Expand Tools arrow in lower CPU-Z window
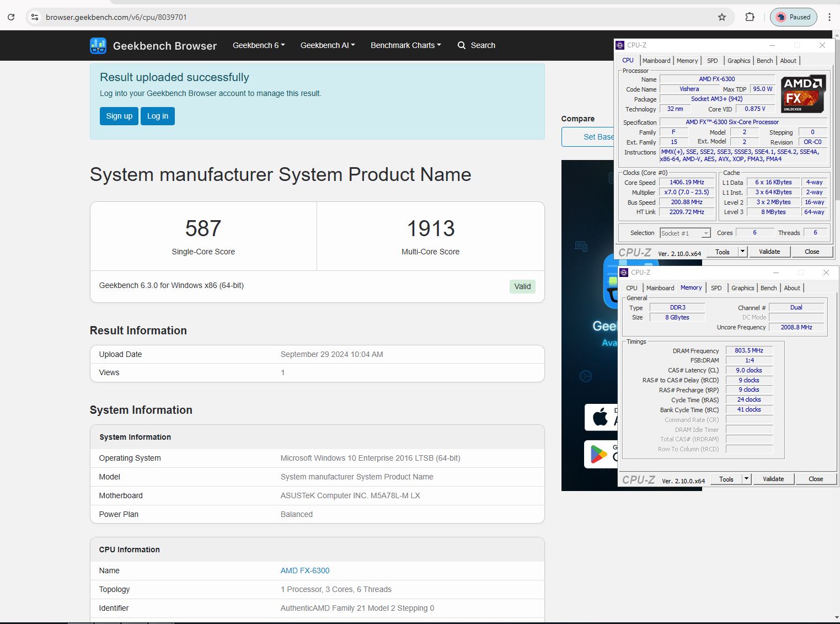 click(746, 479)
